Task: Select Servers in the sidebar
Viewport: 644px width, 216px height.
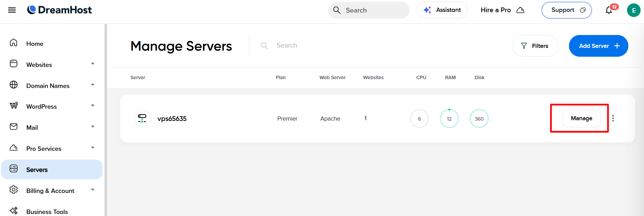Action: coord(52,169)
